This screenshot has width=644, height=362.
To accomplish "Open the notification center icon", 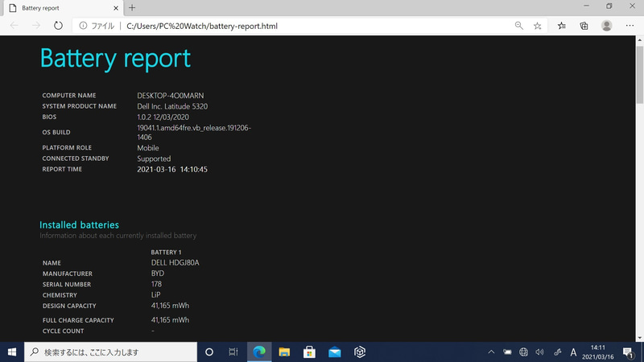I will click(628, 352).
